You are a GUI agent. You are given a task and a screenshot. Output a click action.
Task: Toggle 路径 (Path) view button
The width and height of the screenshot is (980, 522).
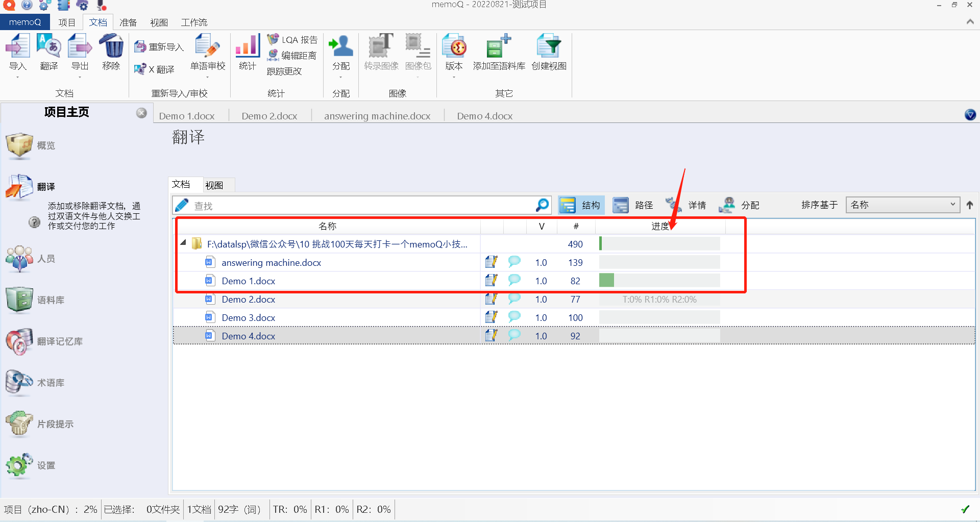[633, 205]
